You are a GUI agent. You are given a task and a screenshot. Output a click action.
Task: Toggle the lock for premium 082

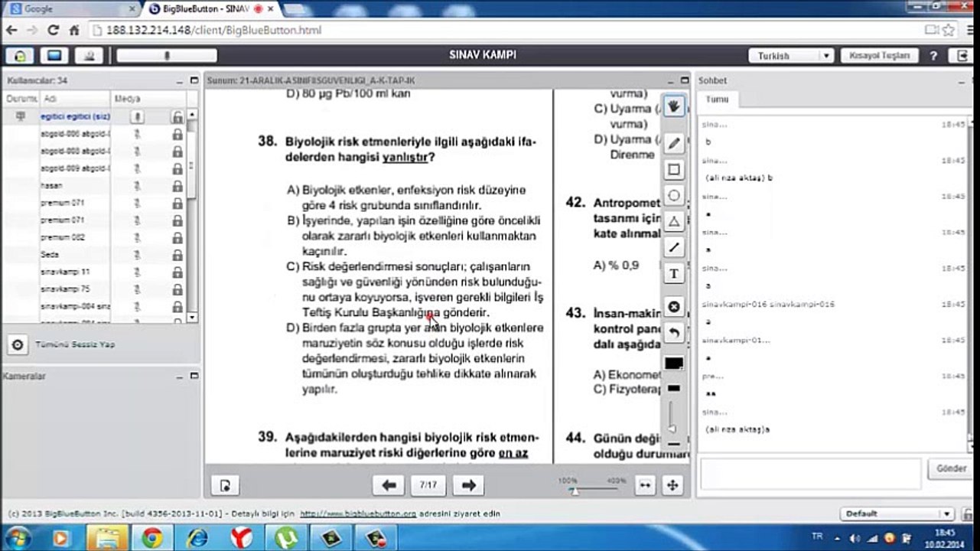pos(177,237)
